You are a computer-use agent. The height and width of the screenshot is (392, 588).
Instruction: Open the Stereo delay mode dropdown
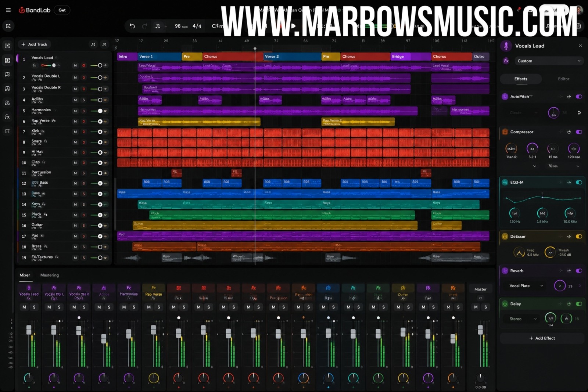[523, 319]
